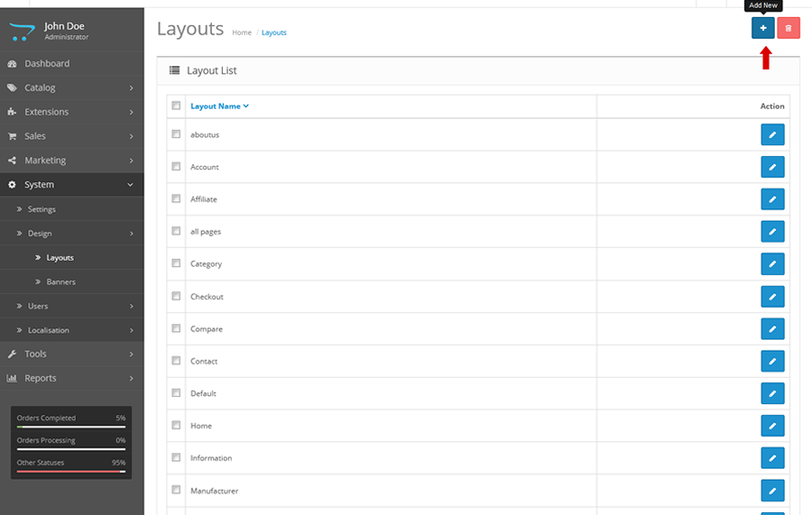Click the Home breadcrumb link

(242, 32)
